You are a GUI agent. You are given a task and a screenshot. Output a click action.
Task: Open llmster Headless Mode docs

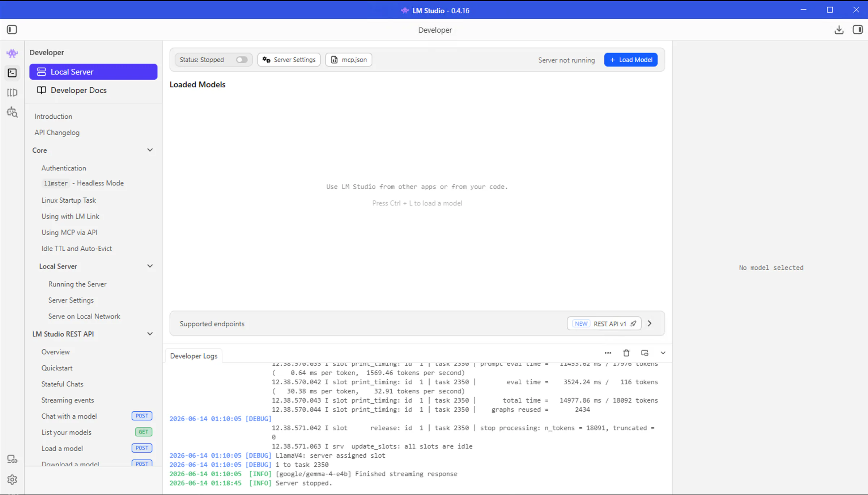pos(83,183)
